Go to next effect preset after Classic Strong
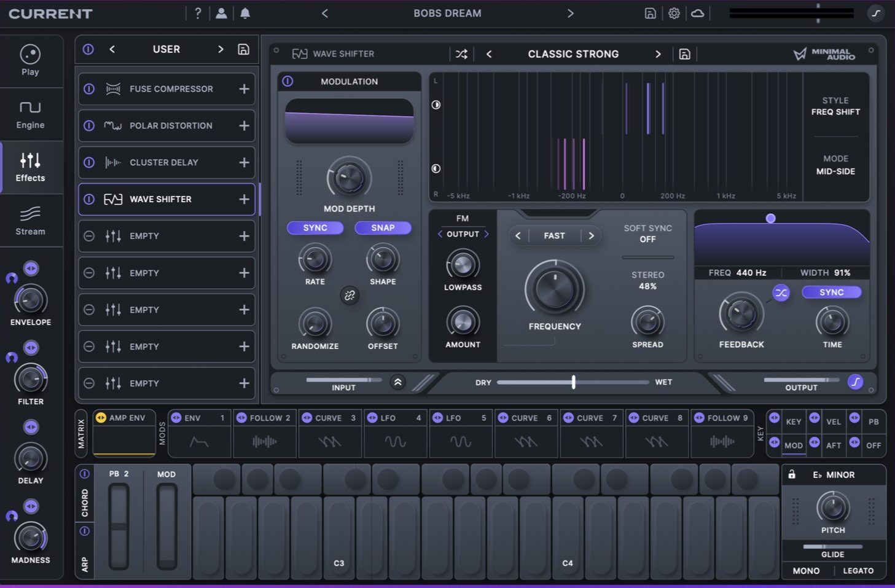 pos(658,54)
